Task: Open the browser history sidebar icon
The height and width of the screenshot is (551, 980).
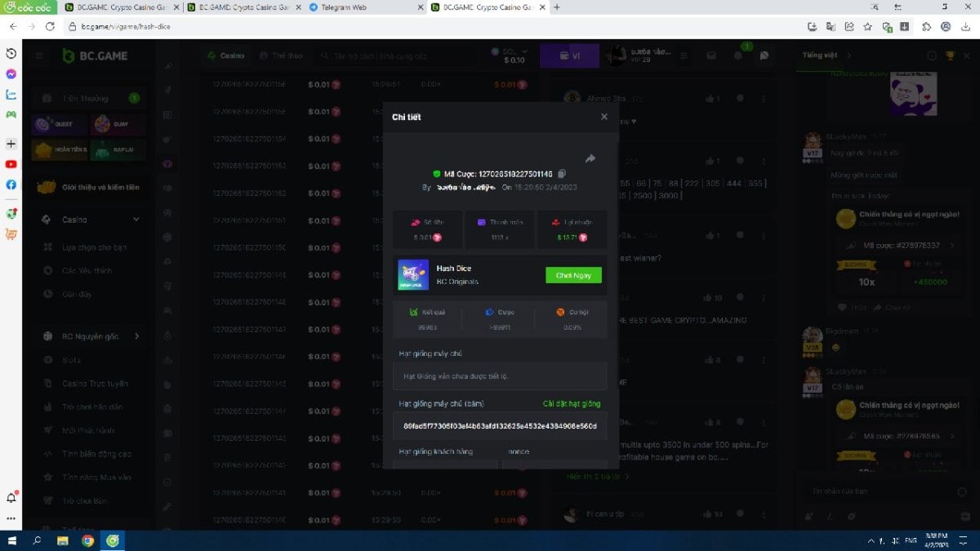Action: pos(11,53)
